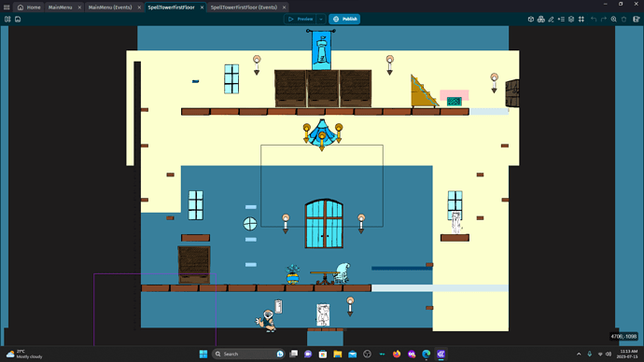Open the layers panel
The height and width of the screenshot is (362, 644).
pos(571,19)
